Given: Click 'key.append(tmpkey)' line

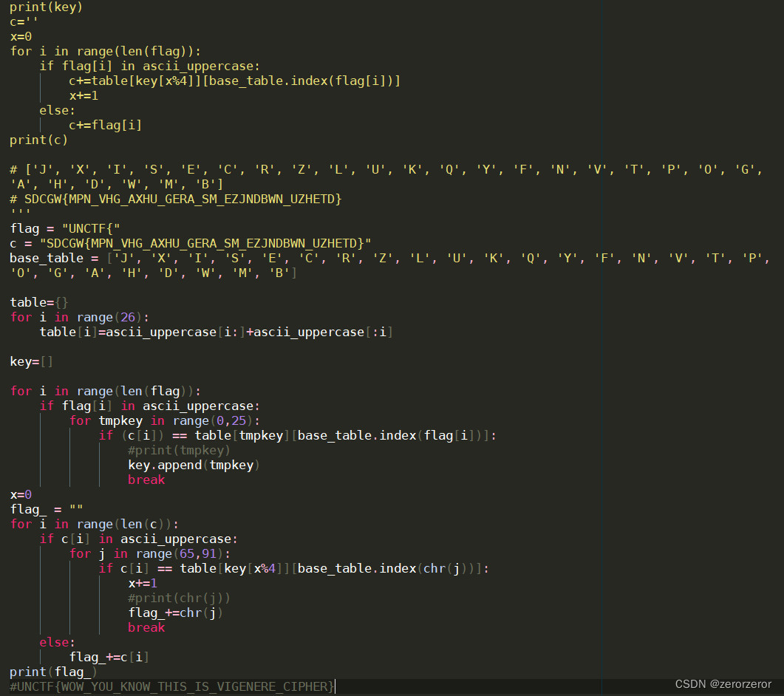Looking at the screenshot, I should (x=194, y=465).
